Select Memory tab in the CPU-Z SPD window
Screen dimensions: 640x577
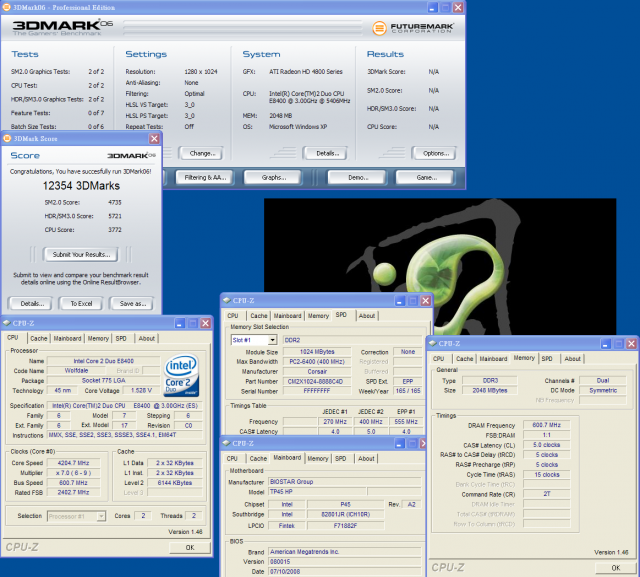(x=318, y=316)
